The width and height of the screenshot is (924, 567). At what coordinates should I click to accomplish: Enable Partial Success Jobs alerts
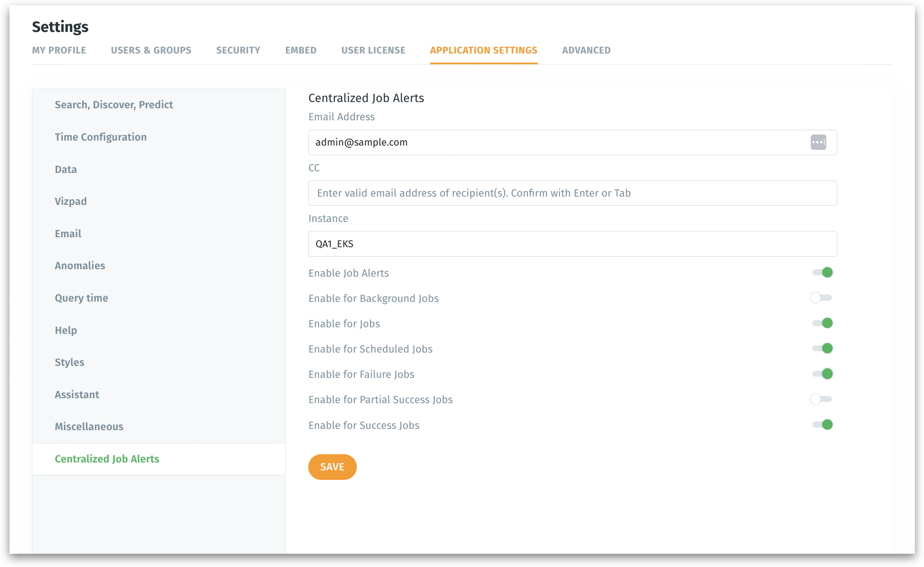[x=821, y=399]
